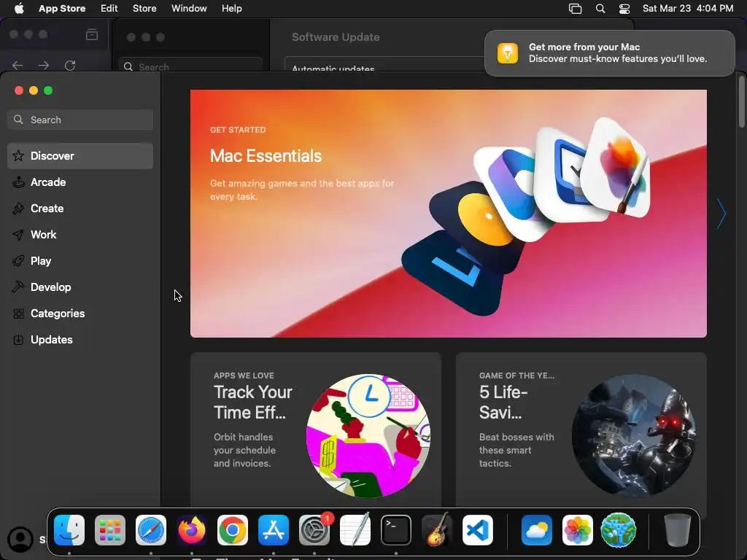
Task: Click the 'GET STARTED' label on banner
Action: (238, 130)
